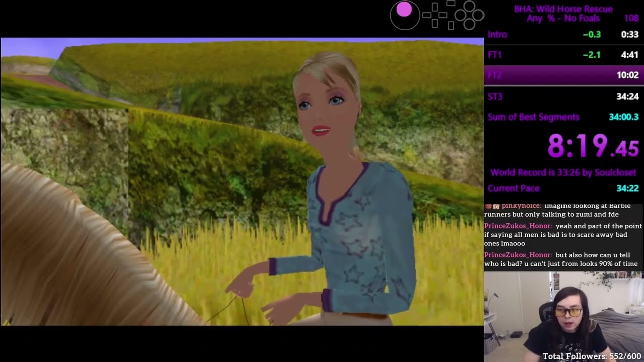Click the 'Total Followers: 552/600' overlay

(x=592, y=356)
